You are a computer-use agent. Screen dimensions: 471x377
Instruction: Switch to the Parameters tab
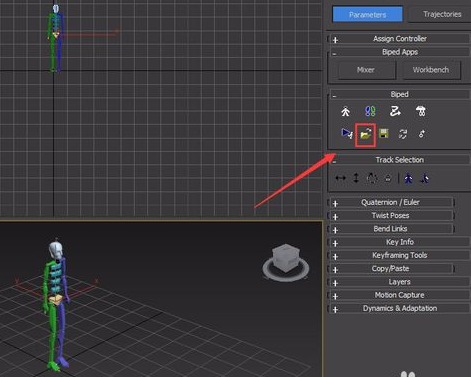(367, 15)
